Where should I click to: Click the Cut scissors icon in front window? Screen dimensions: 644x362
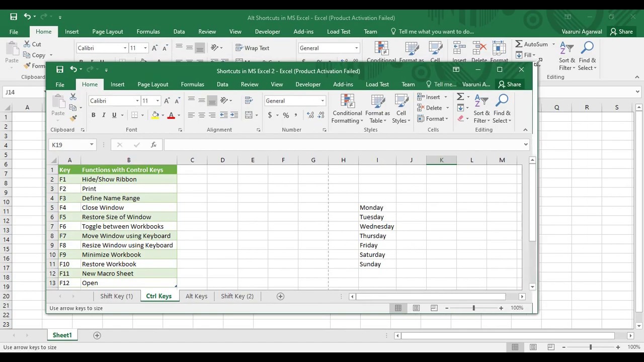click(73, 97)
